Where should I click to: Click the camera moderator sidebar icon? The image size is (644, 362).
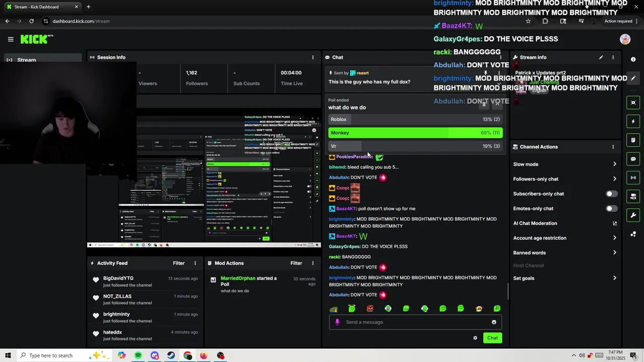(633, 196)
